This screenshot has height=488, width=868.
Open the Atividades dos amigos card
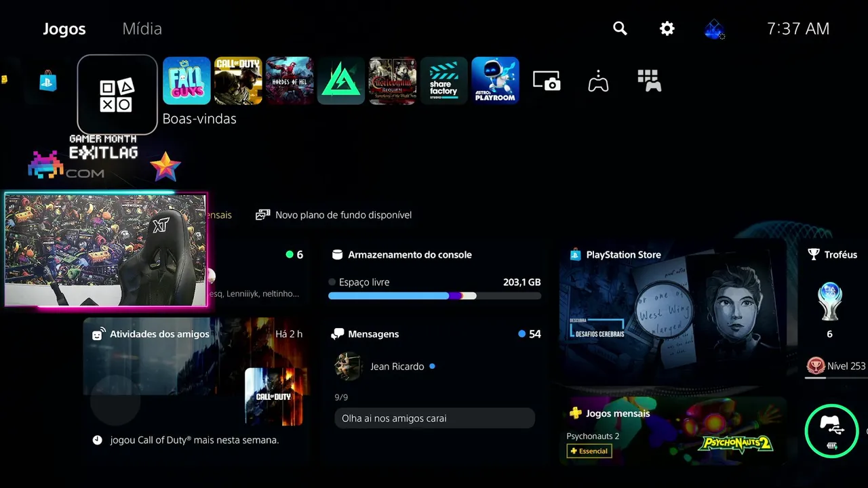coord(196,391)
